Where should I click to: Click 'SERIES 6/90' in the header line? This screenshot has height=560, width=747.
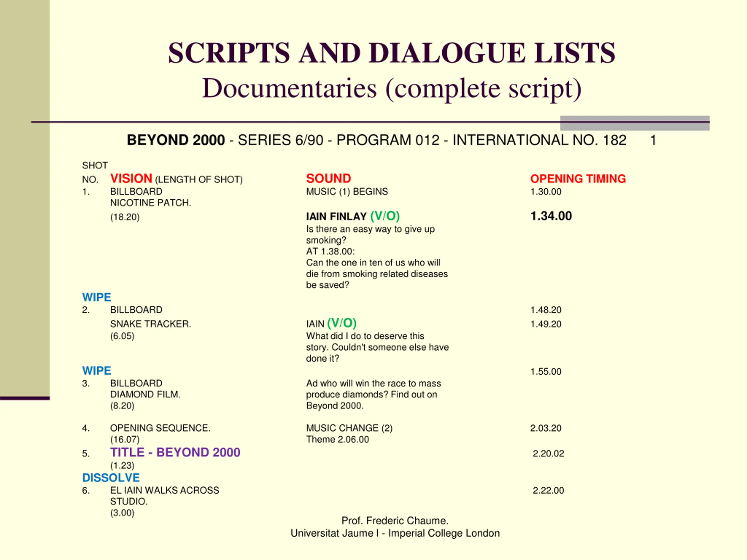[280, 140]
